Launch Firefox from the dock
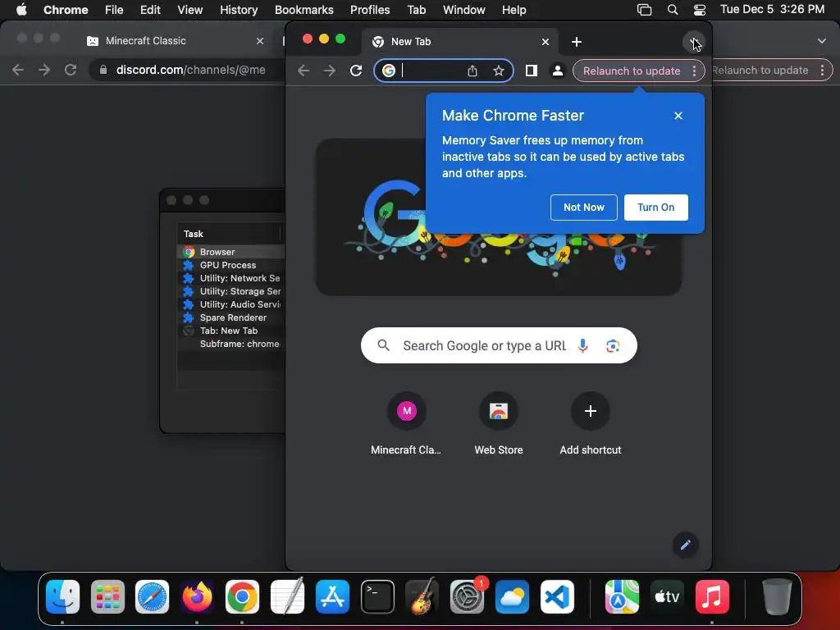Viewport: 840px width, 630px height. pyautogui.click(x=197, y=596)
